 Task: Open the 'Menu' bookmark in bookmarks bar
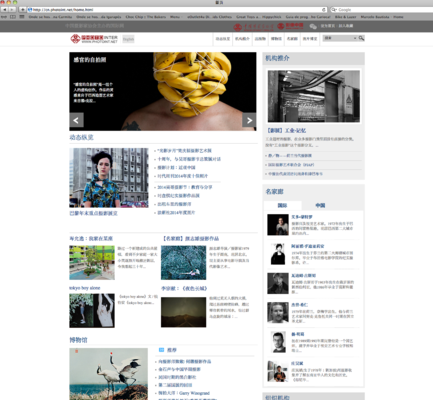(175, 17)
